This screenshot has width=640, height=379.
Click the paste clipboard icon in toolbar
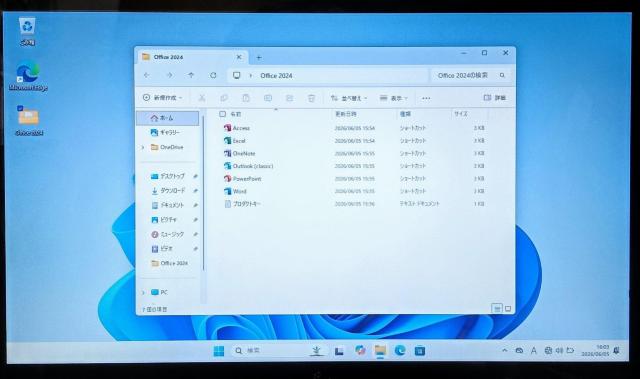[x=246, y=98]
